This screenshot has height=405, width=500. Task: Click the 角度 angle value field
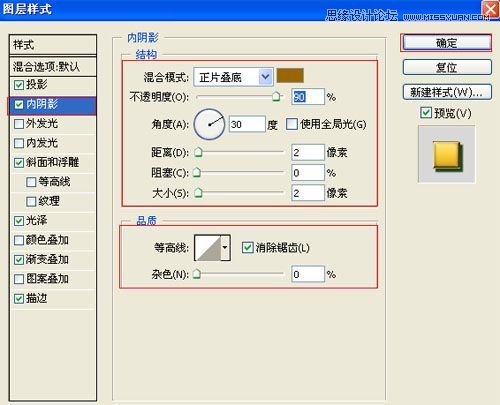click(247, 124)
